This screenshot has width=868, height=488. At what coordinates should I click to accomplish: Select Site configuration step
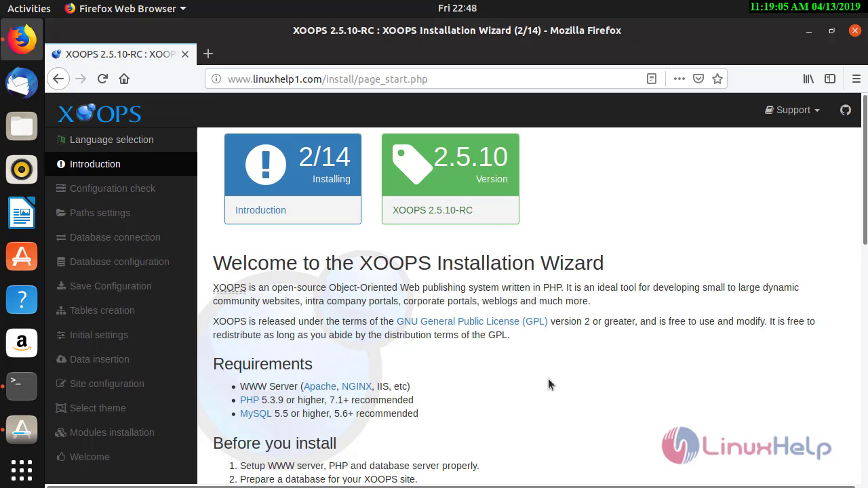(121, 384)
